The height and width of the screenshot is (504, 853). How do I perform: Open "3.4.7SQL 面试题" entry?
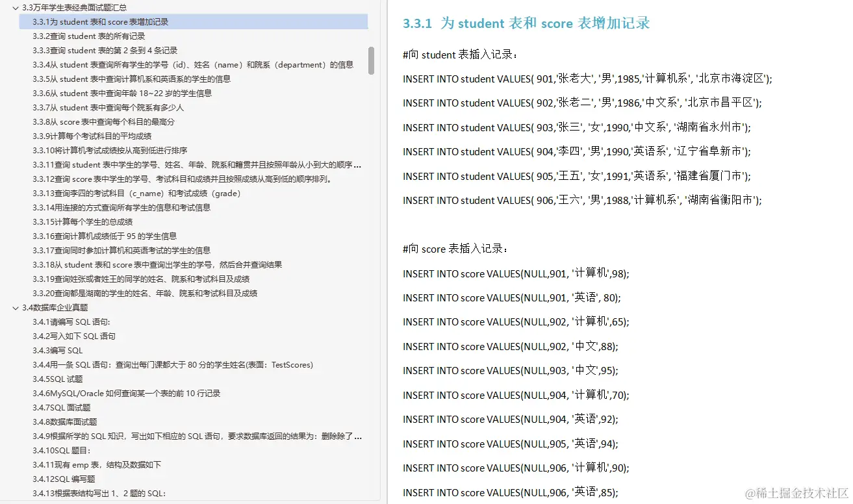click(x=71, y=407)
